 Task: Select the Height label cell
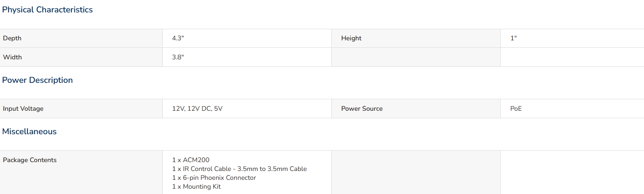[416, 39]
